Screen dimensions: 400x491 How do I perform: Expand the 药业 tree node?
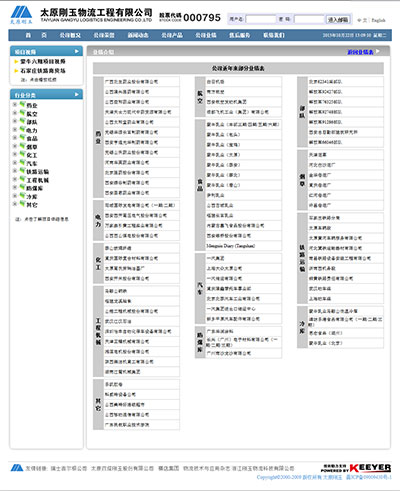[x=15, y=105]
